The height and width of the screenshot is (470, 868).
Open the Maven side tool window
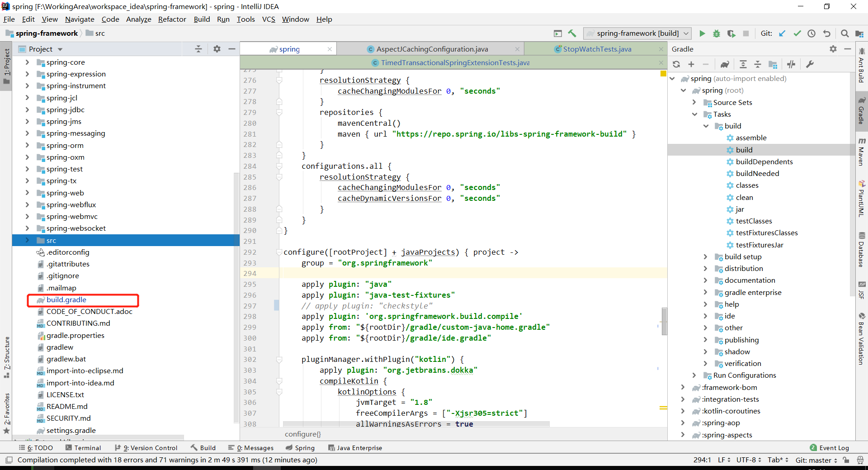point(862,152)
